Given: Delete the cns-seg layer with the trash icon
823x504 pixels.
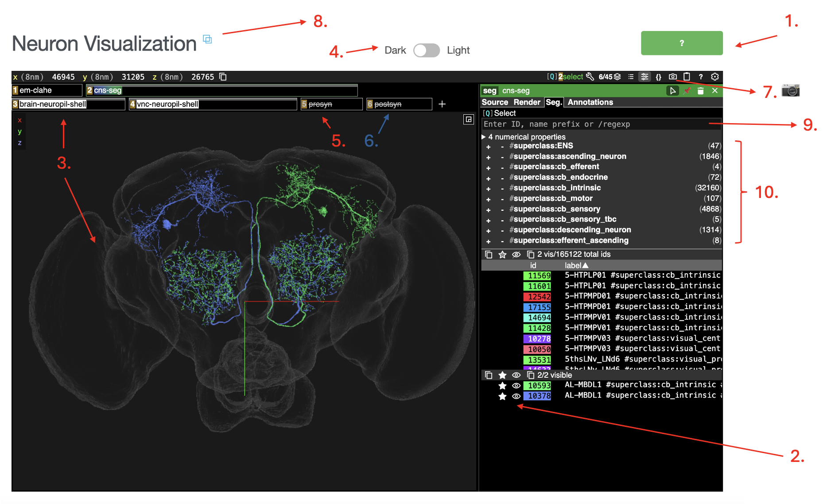Looking at the screenshot, I should tap(700, 91).
